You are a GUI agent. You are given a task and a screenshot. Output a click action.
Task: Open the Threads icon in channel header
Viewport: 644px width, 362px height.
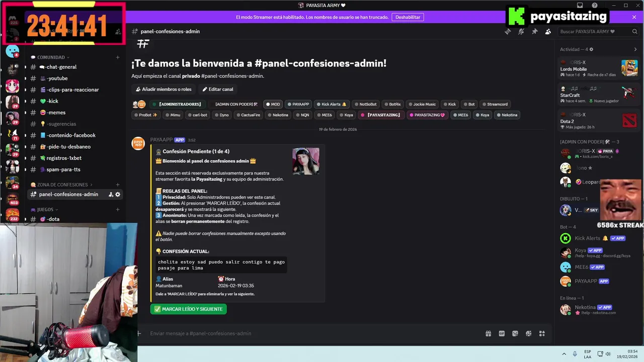point(508,31)
